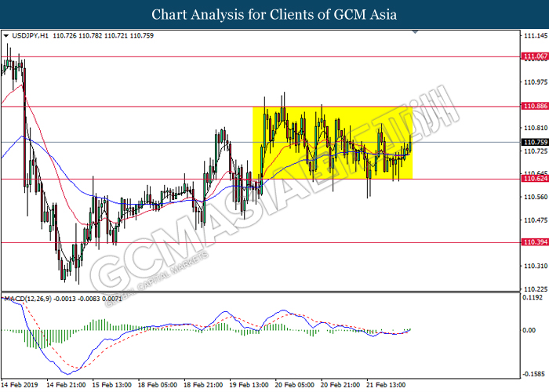Viewport: 549px width, 392px height.
Task: Click the MACD(12,26,9) indicator label
Action: tap(27, 299)
